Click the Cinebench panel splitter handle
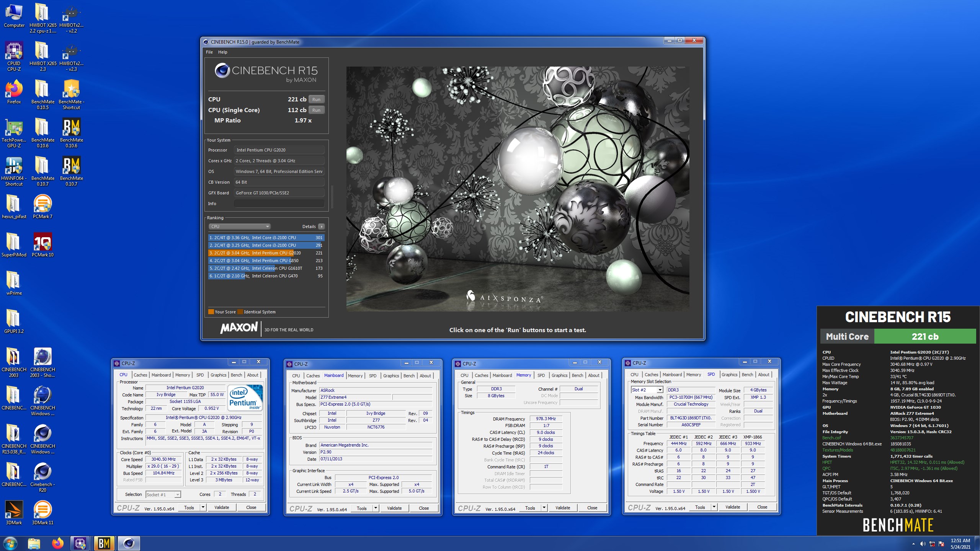 332,197
